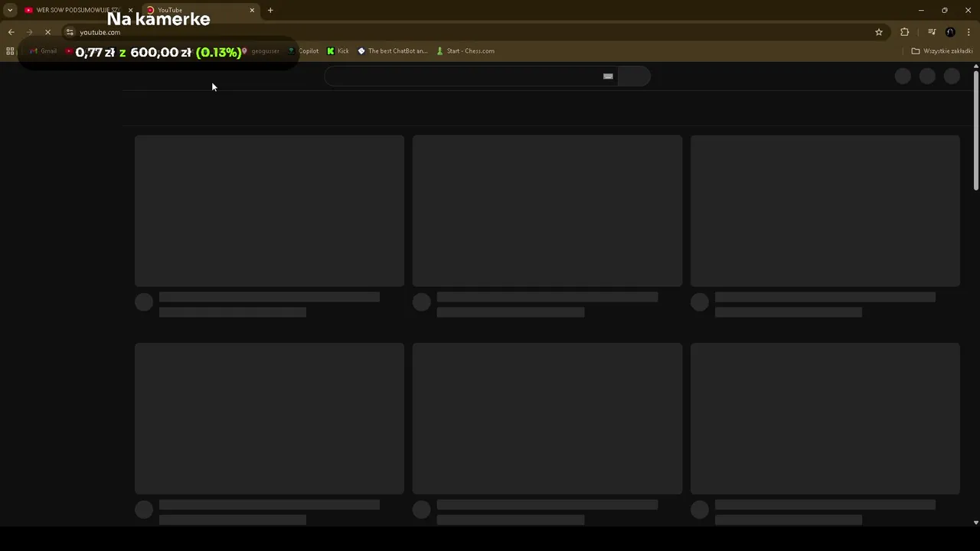
Task: Click the page vertical scrollbar thumb
Action: [x=975, y=130]
